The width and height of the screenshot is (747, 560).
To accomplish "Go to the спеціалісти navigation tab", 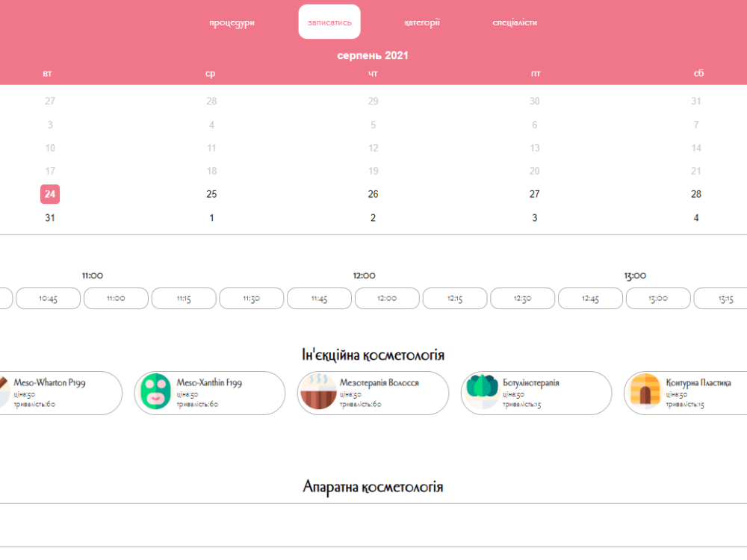I will coord(515,22).
